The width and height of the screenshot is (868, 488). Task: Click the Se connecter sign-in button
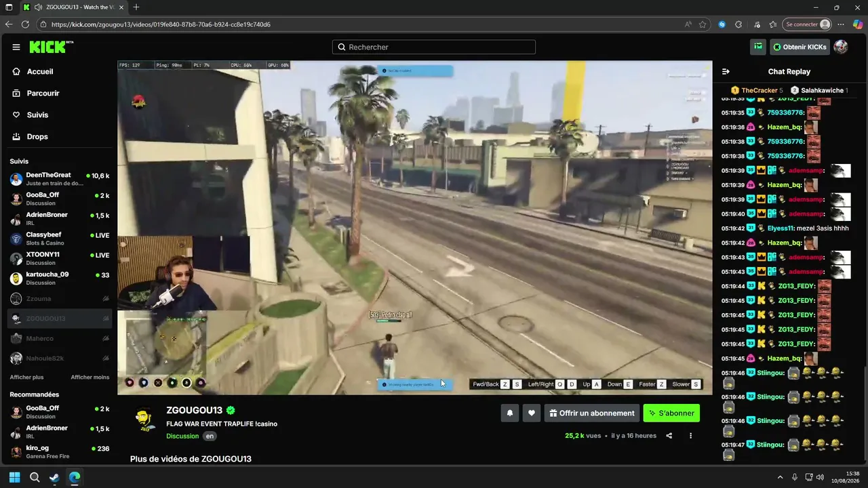point(807,24)
